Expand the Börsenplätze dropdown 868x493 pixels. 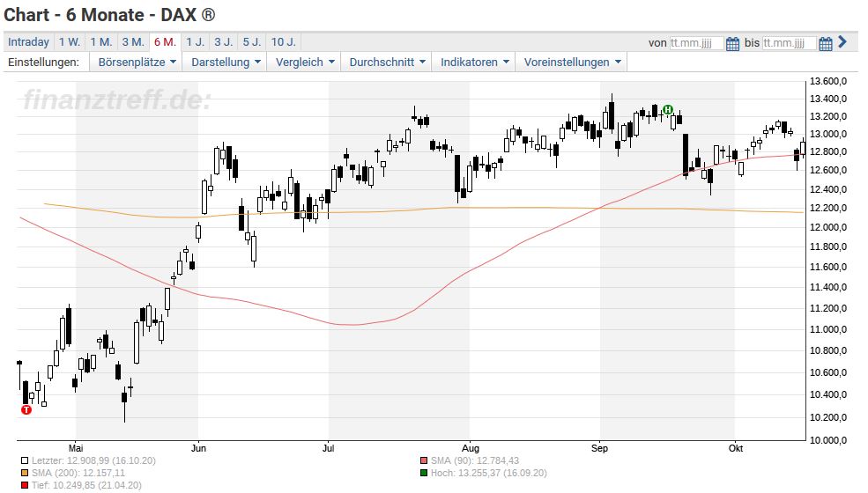(x=137, y=62)
